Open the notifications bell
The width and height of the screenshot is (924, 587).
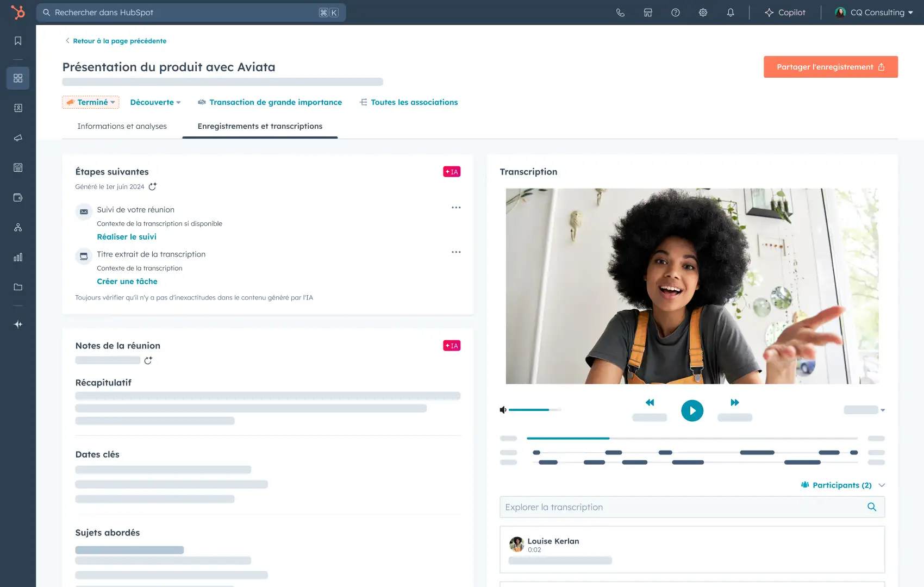[x=731, y=13]
